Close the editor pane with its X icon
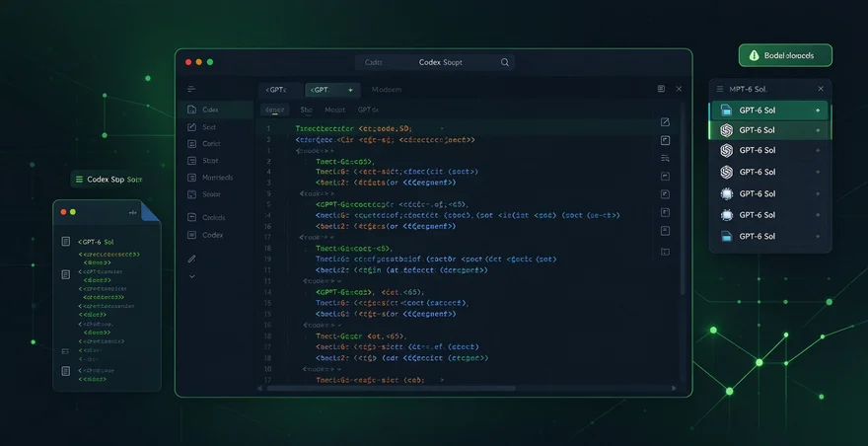Screen dimensions: 868x446 (x=680, y=89)
